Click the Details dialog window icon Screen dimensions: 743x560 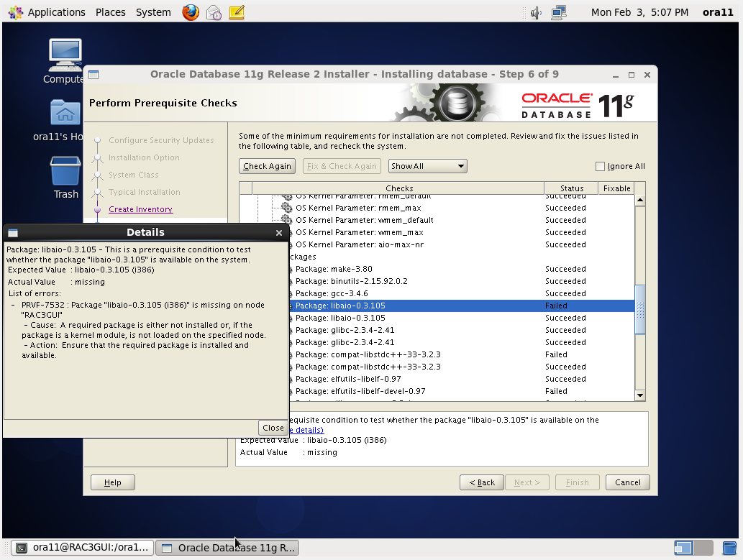coord(13,233)
